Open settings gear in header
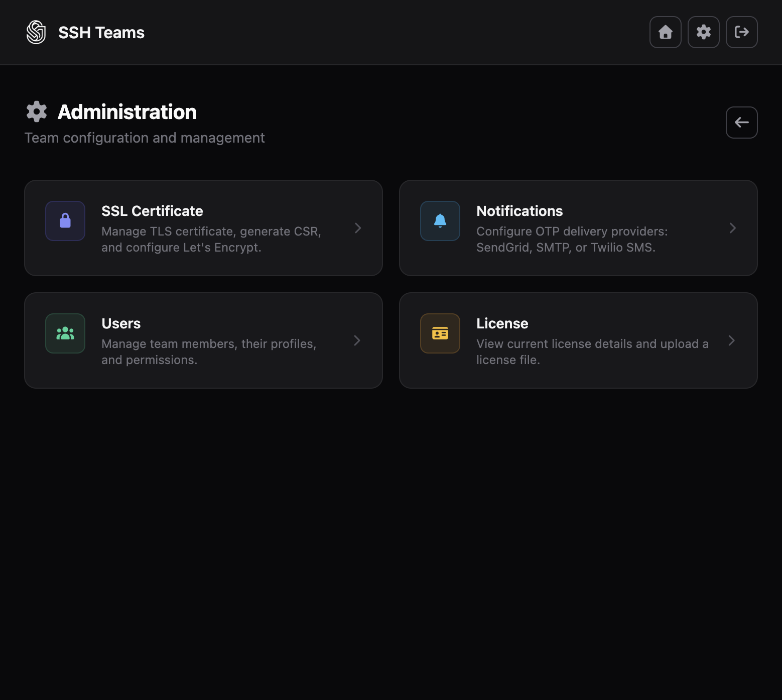This screenshot has height=700, width=782. tap(704, 32)
